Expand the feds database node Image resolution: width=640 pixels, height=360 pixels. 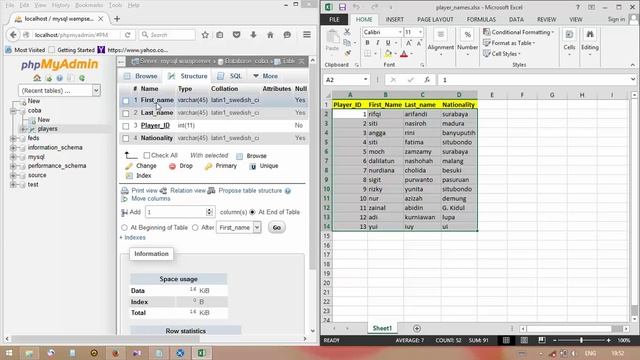coord(13,138)
